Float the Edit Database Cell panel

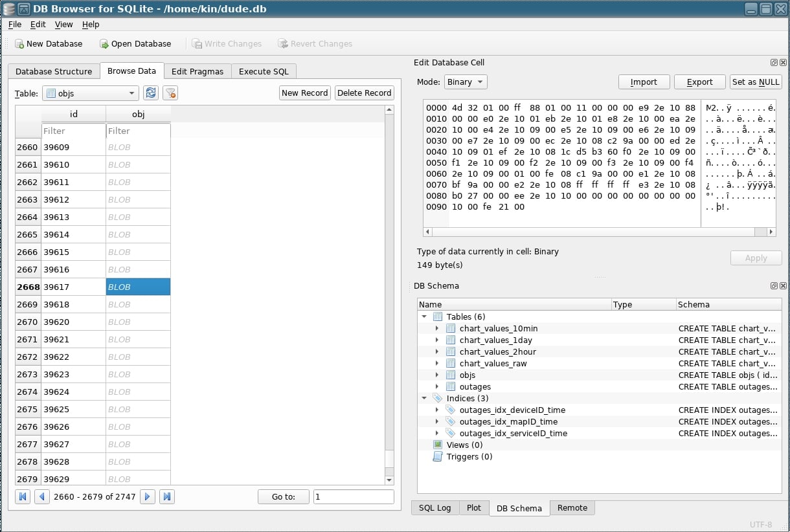774,63
